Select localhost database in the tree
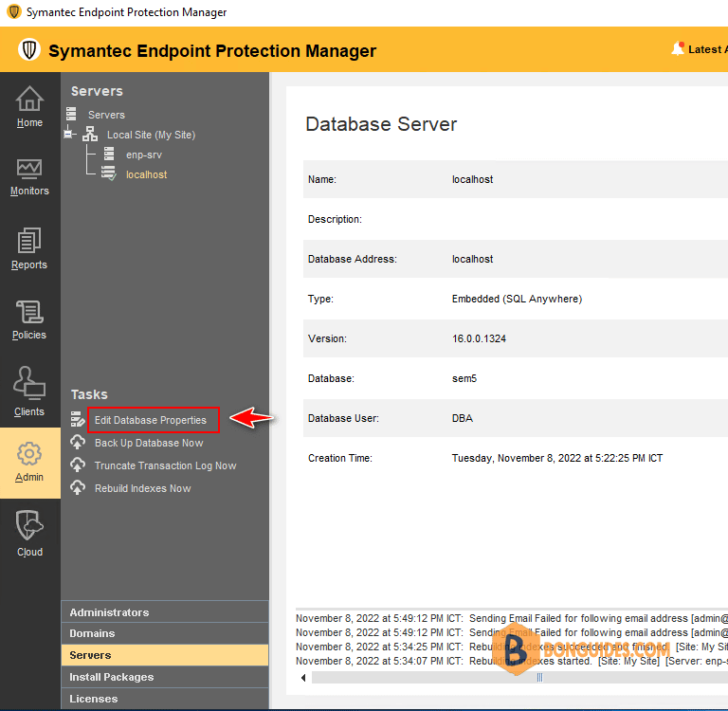Viewport: 728px width, 711px height. [146, 174]
